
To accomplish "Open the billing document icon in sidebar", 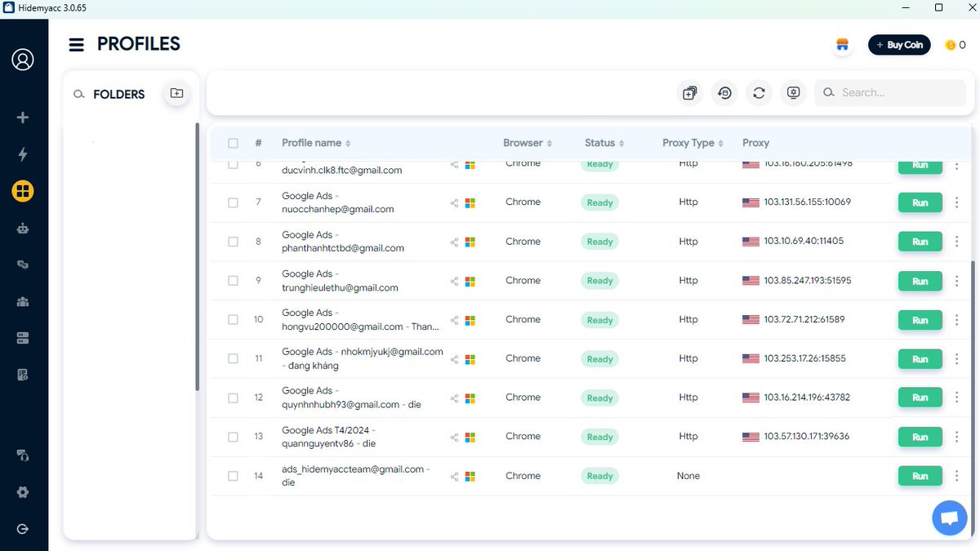I will click(x=23, y=375).
